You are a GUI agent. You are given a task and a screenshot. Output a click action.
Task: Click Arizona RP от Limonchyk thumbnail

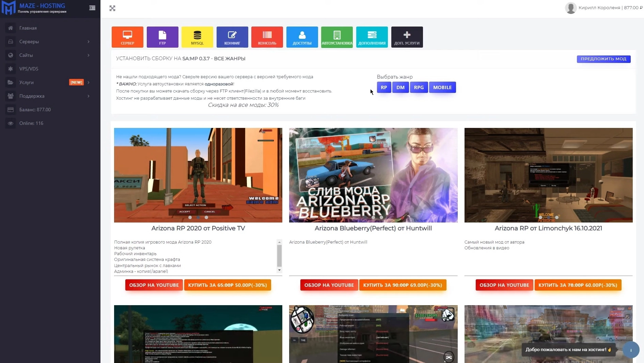point(549,175)
